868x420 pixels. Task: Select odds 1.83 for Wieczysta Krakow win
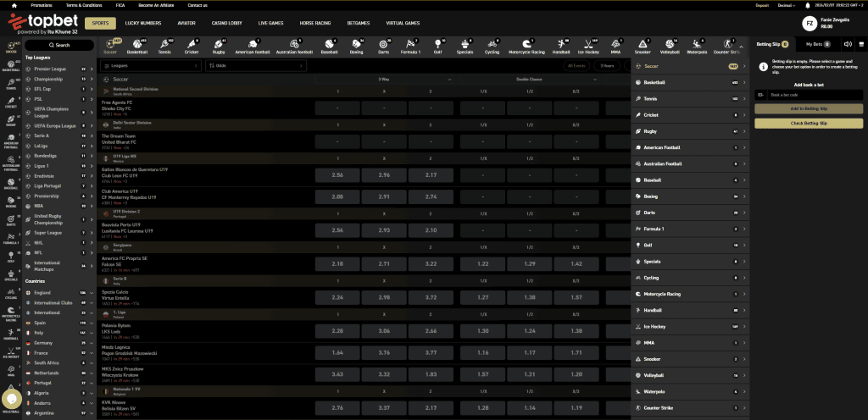click(x=431, y=374)
